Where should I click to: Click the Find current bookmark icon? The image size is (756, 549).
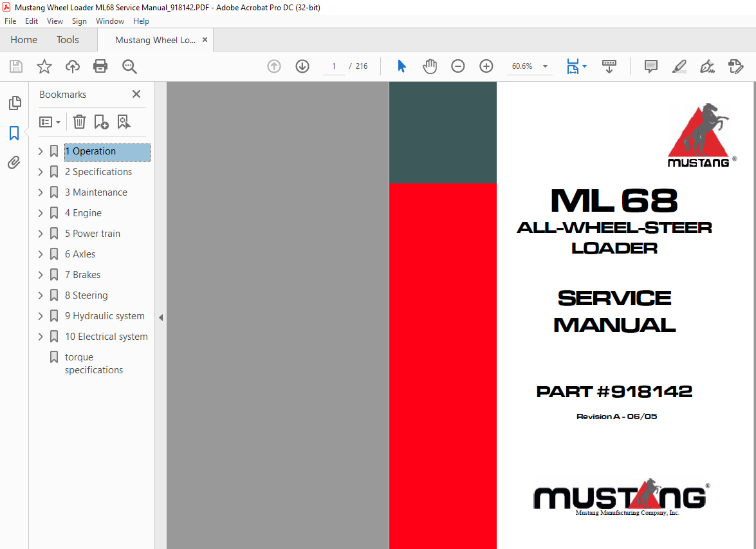[124, 122]
